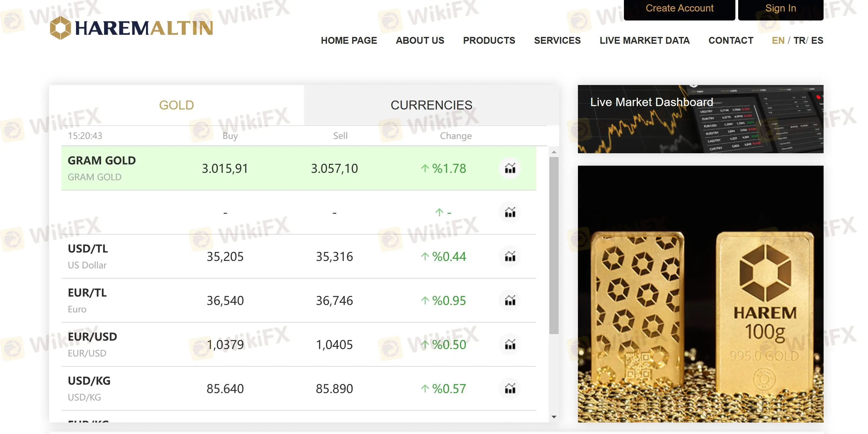The image size is (868, 434).
Task: Open chart icon for USD/KG row
Action: click(x=510, y=388)
